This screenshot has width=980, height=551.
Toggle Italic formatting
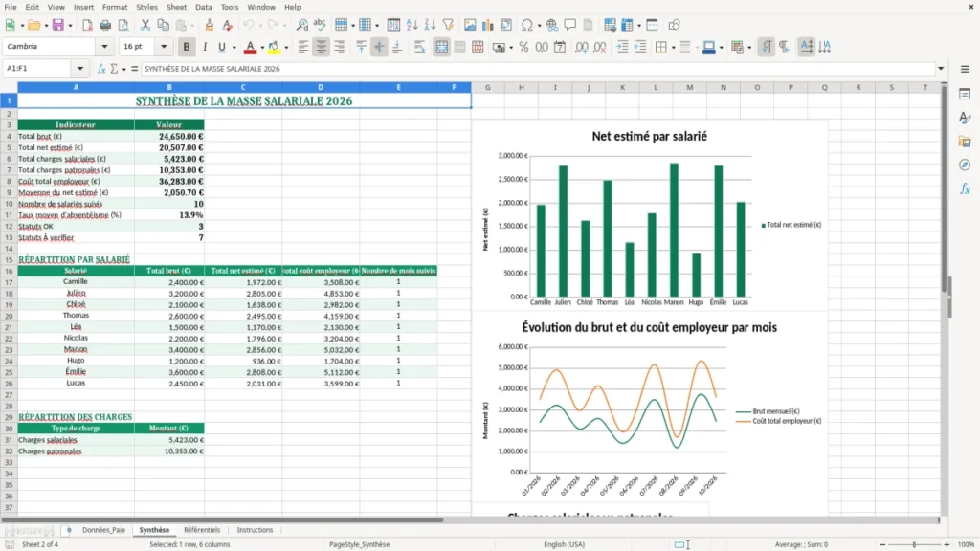click(205, 47)
